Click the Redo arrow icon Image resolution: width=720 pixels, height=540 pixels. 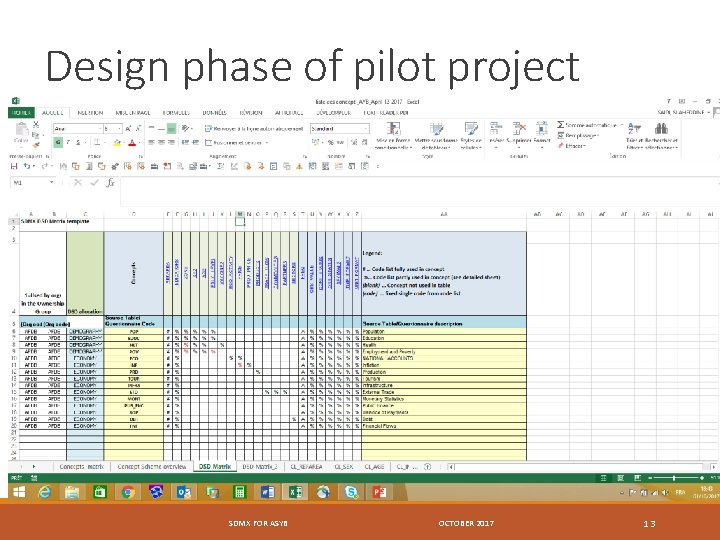[45, 166]
